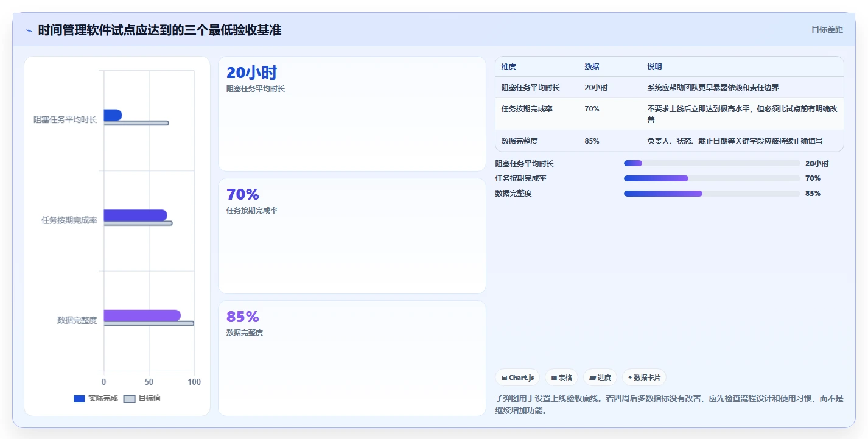Click the 进度 tag chip
The image size is (868, 439).
coord(600,378)
